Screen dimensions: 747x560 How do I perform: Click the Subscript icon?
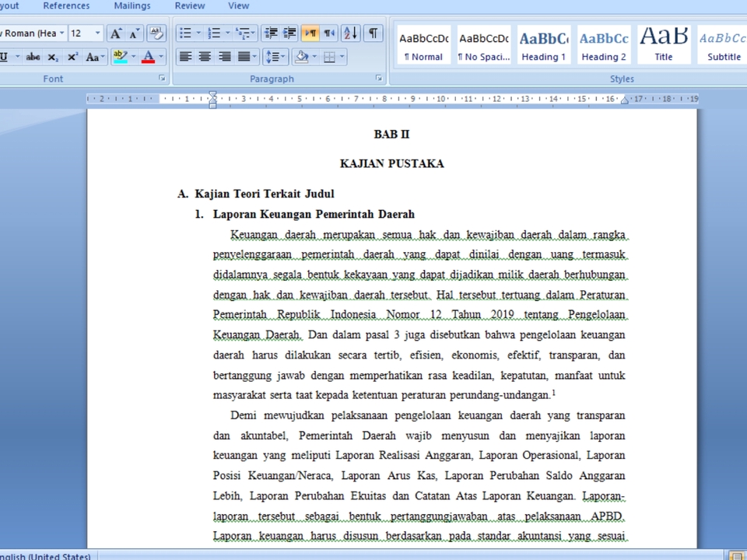click(x=52, y=56)
